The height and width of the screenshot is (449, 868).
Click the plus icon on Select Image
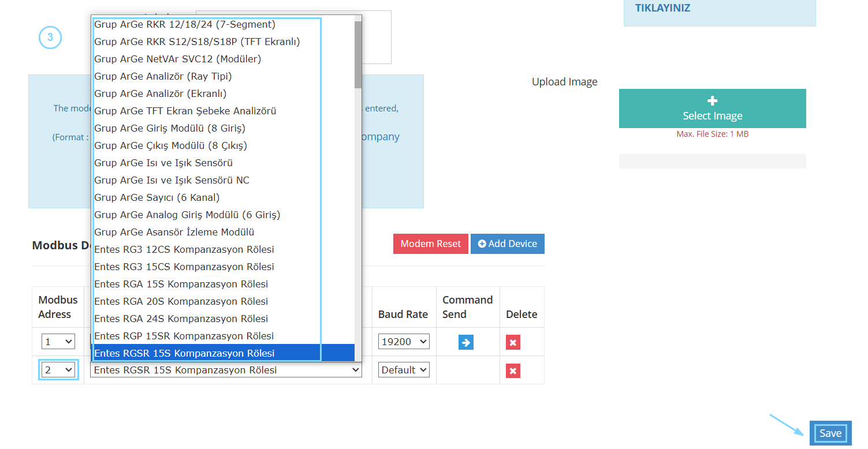[x=713, y=101]
